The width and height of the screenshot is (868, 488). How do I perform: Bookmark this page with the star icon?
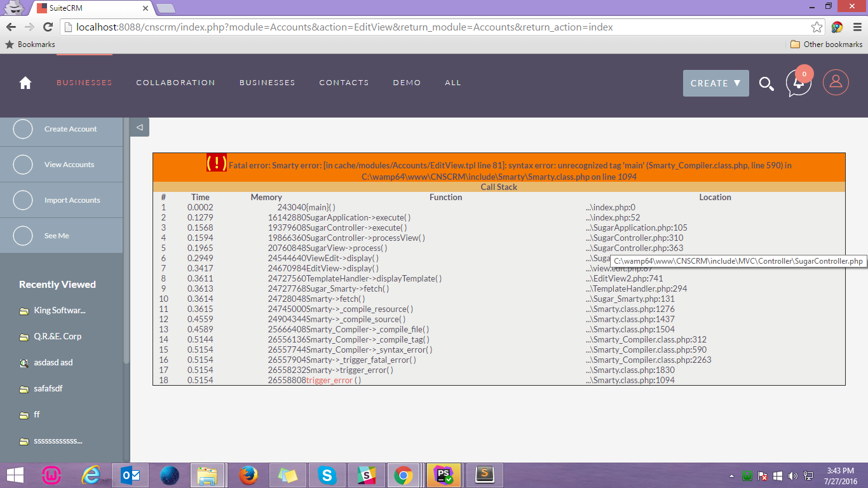coord(817,27)
